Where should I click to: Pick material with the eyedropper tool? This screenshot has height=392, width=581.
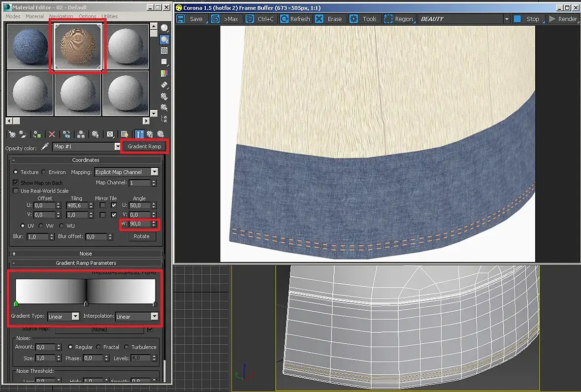(45, 147)
